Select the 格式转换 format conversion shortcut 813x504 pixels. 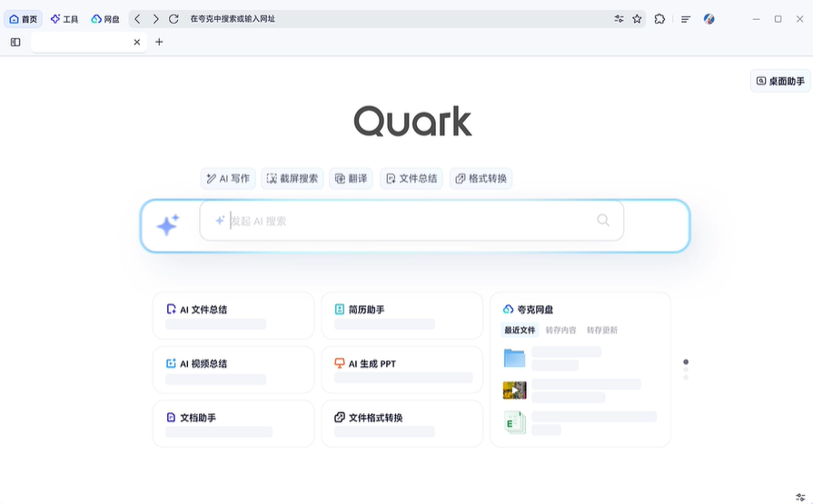(x=481, y=178)
